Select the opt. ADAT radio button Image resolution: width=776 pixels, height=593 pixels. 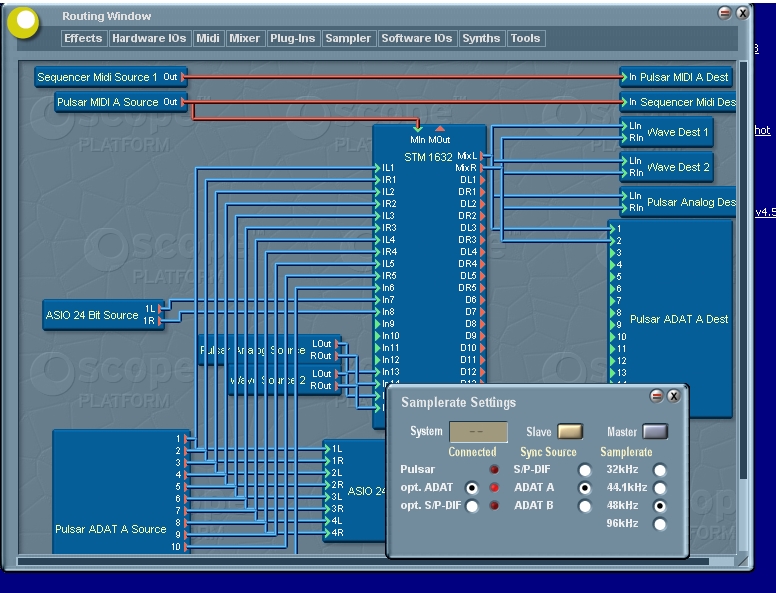click(x=472, y=488)
